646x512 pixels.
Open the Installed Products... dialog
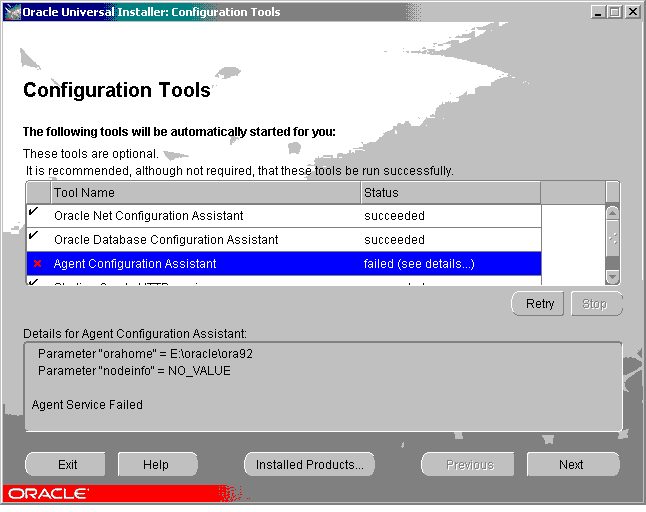(309, 464)
